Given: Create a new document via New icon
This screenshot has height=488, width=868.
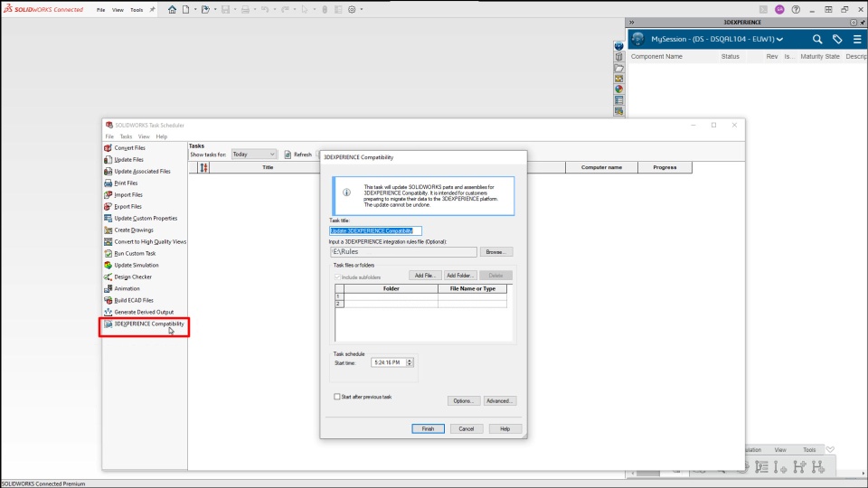Looking at the screenshot, I should pos(186,9).
